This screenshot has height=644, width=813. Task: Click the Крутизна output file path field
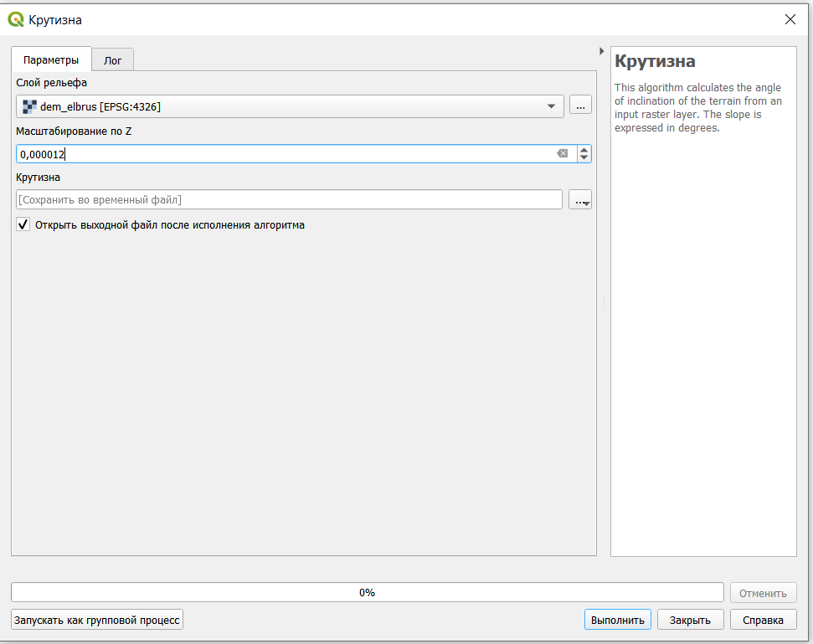289,199
